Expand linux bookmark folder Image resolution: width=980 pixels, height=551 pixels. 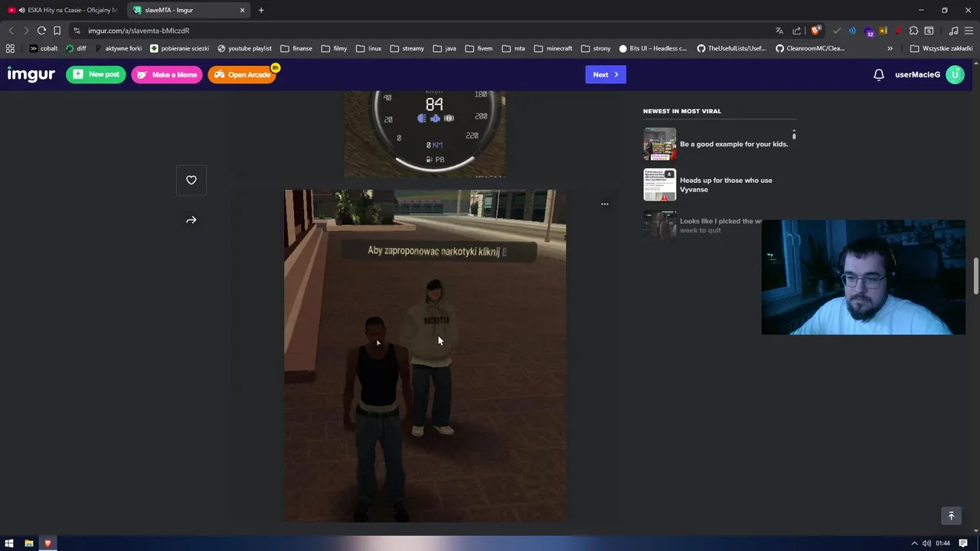(x=368, y=48)
